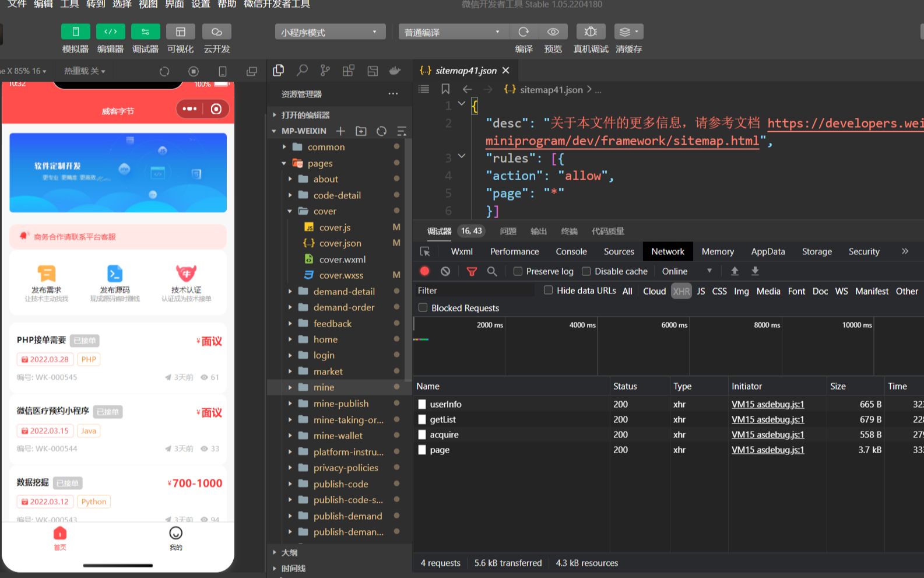
Task: Open the search icon in editor sidebar
Action: [x=302, y=71]
